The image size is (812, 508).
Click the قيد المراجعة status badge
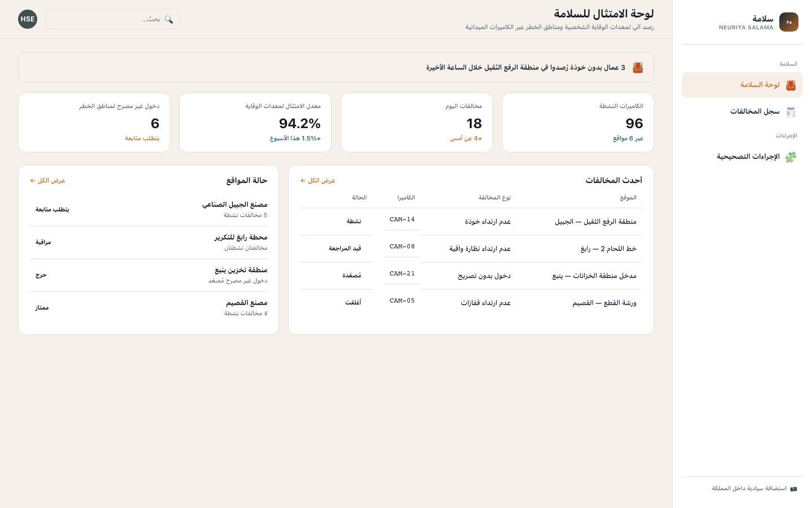pyautogui.click(x=345, y=248)
